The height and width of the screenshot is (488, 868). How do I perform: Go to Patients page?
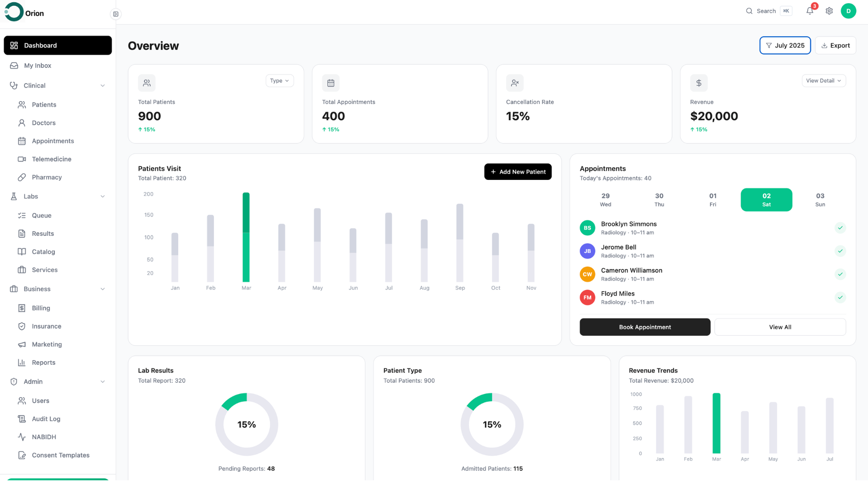[x=58, y=105]
